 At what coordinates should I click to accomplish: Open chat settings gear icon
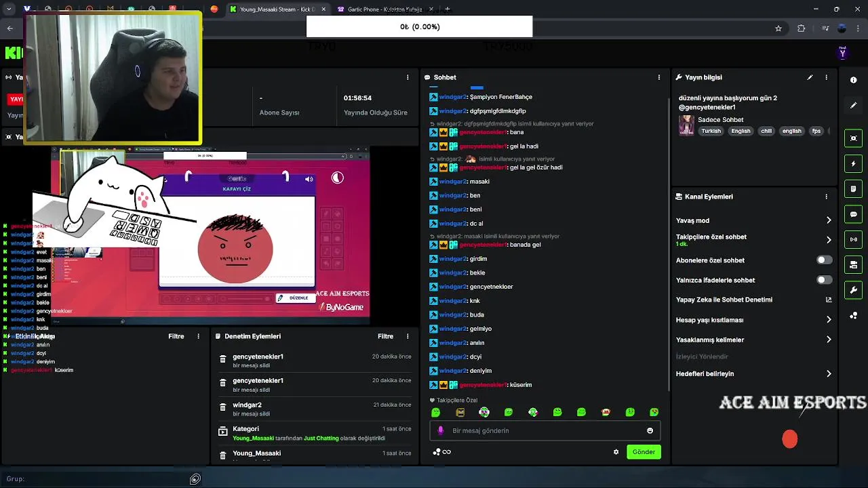tap(616, 452)
